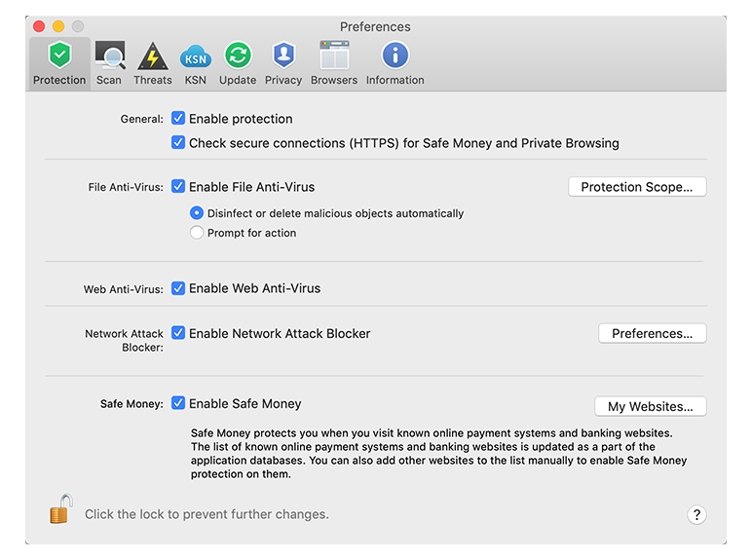Switch to the Update tab label
Screen dimensions: 752x560
point(238,80)
